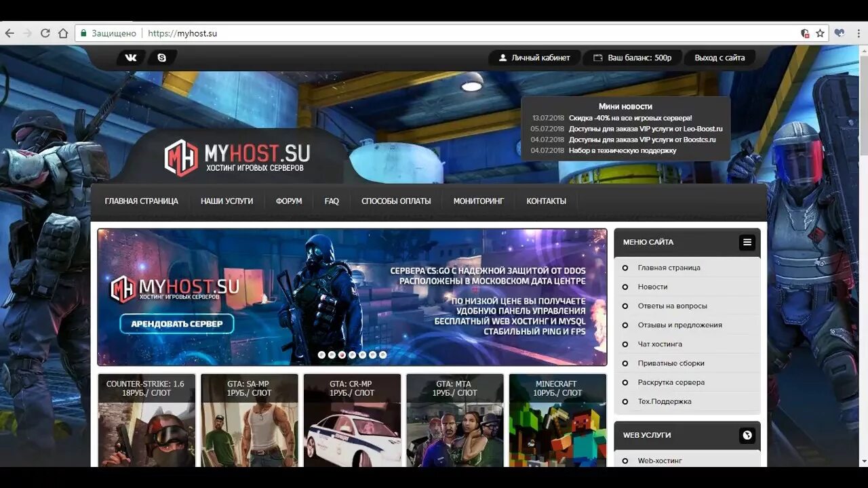
Task: Open sidebar link Новости
Action: (x=652, y=287)
